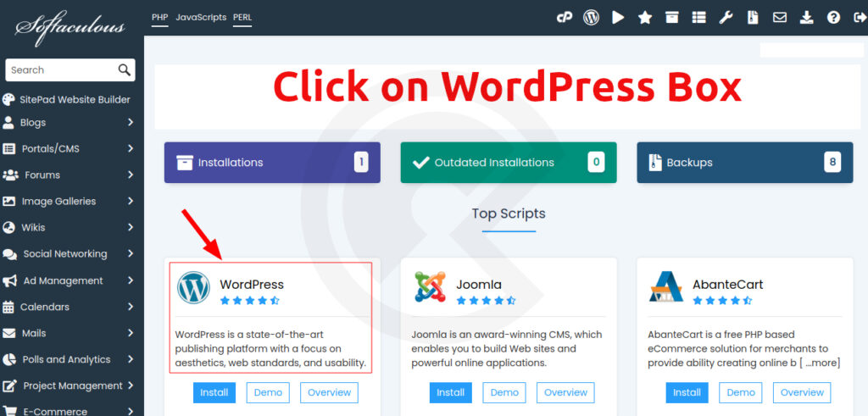This screenshot has height=416, width=868.
Task: Open SitePad Website Builder entry
Action: (68, 100)
